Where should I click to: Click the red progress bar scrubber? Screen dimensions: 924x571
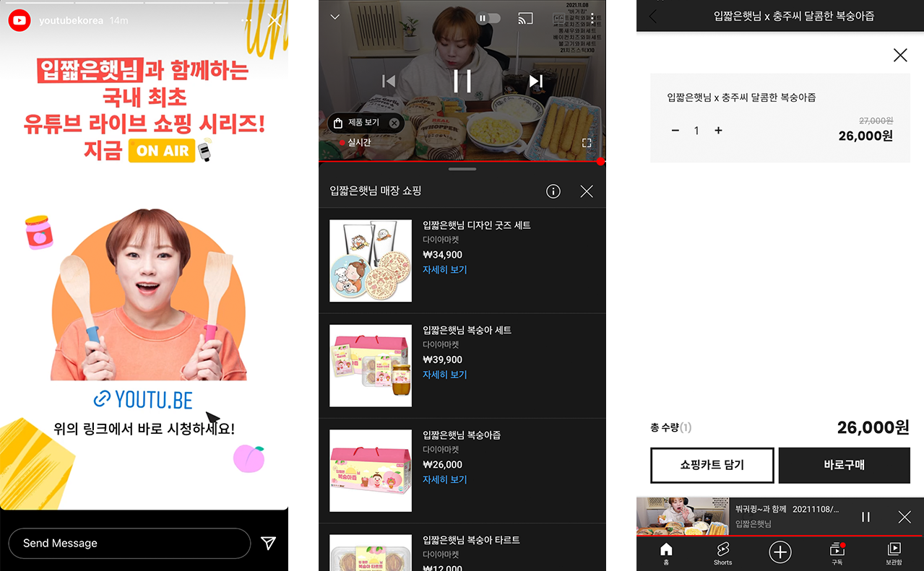[x=600, y=161]
